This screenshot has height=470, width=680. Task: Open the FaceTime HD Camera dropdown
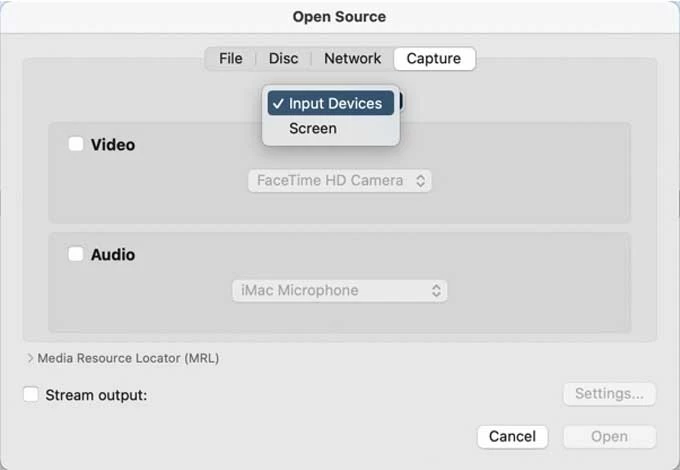point(339,181)
